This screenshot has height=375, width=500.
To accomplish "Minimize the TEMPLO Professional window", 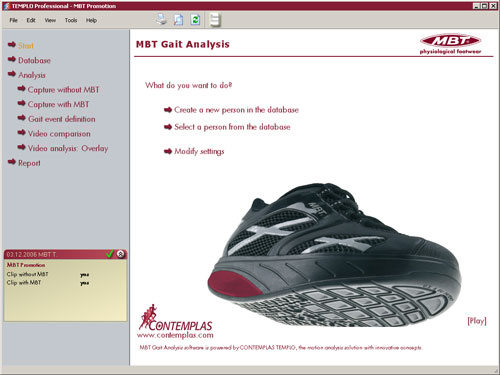I will 477,6.
